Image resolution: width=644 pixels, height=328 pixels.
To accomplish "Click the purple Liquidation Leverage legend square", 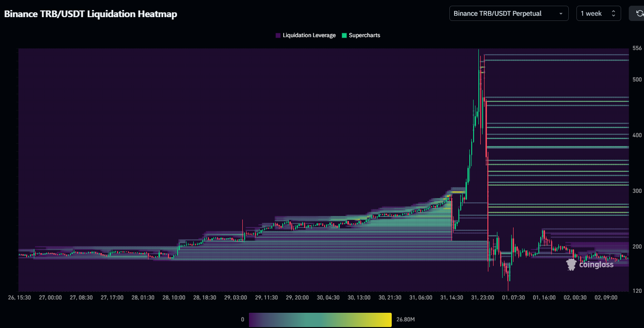I will coord(278,35).
